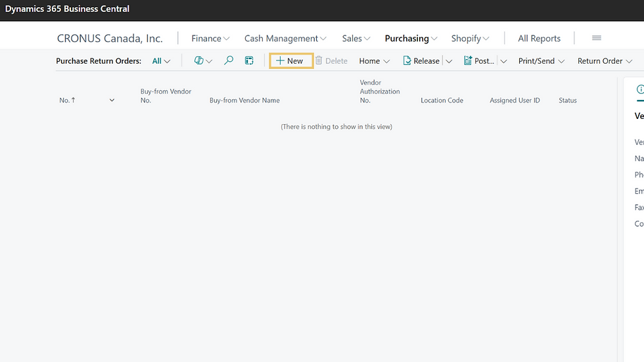Click the Delete trash button
The height and width of the screenshot is (362, 644).
(331, 60)
